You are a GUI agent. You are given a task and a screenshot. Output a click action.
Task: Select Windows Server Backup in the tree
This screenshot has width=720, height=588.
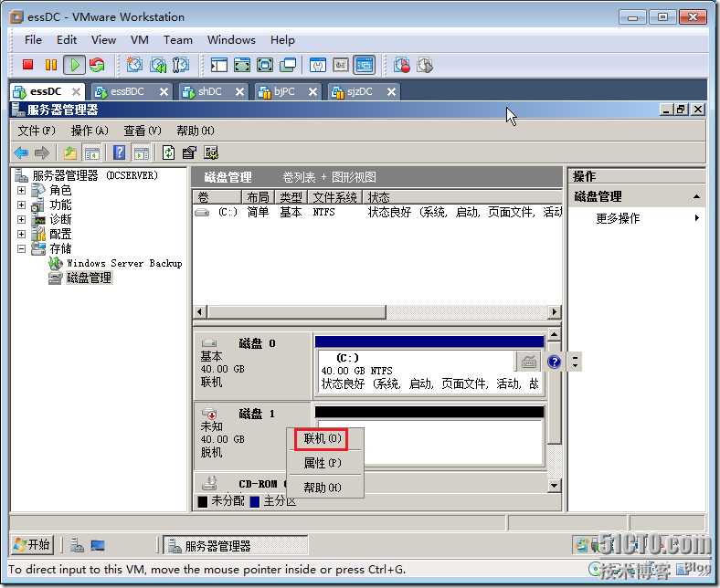[x=124, y=263]
